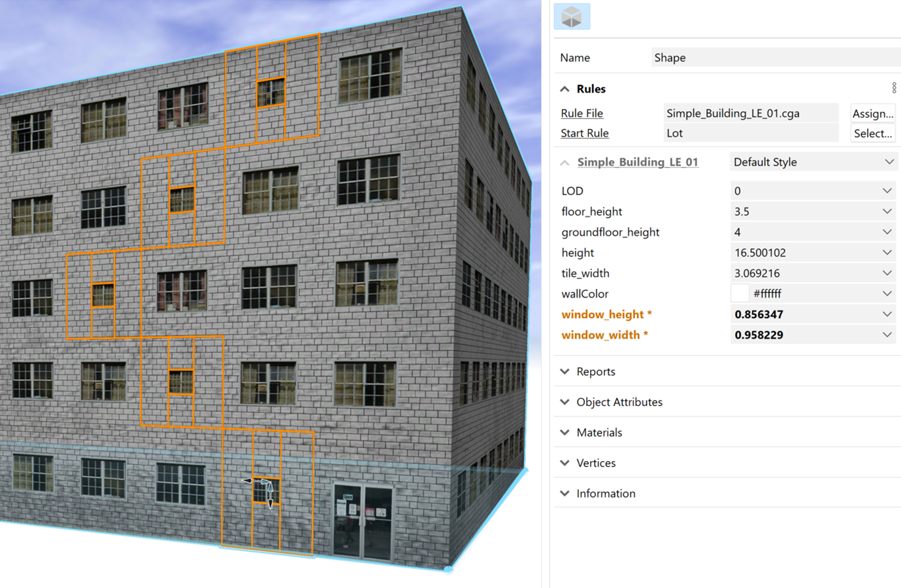Open the floor_height dropdown arrow

[887, 212]
